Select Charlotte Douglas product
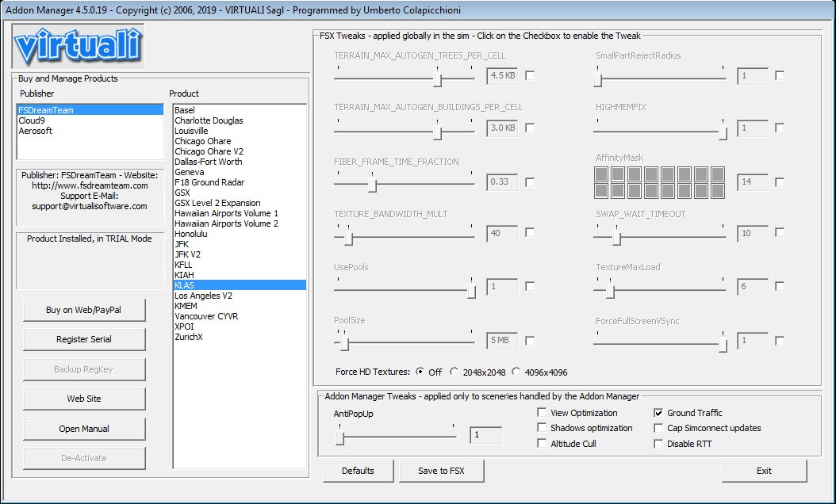The image size is (836, 504). click(240, 120)
